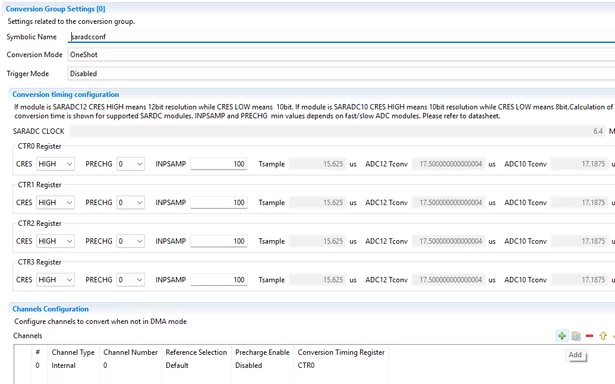This screenshot has height=384, width=615.
Task: Click the Disabled precharge cell in row 0
Action: (x=249, y=365)
